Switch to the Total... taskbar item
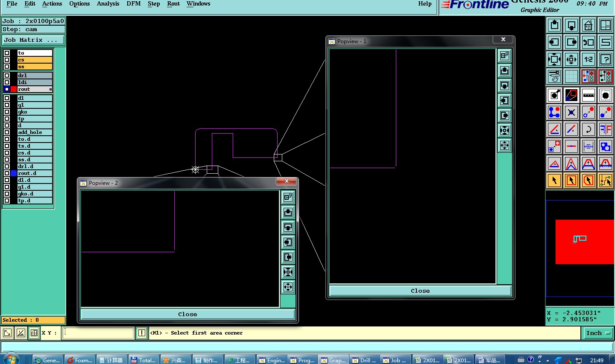The height and width of the screenshot is (364, 615). pos(144,360)
